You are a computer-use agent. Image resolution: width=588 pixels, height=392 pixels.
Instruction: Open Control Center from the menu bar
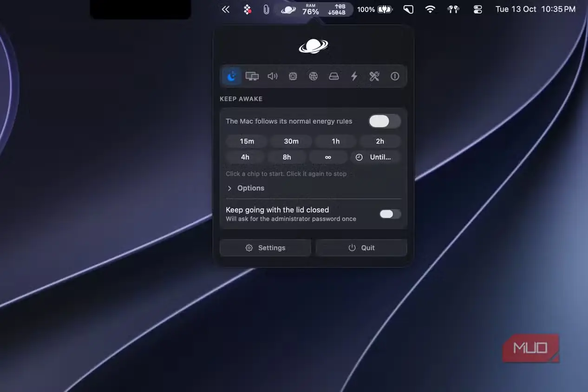pyautogui.click(x=478, y=9)
